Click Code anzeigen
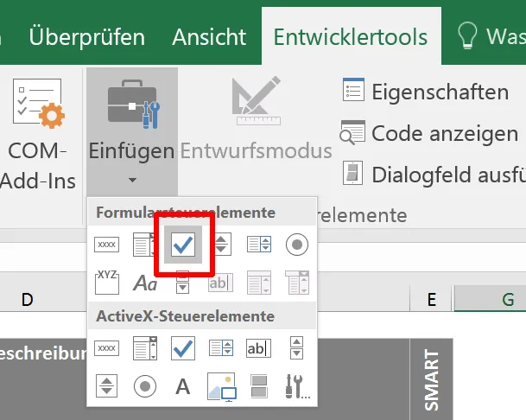 tap(429, 133)
